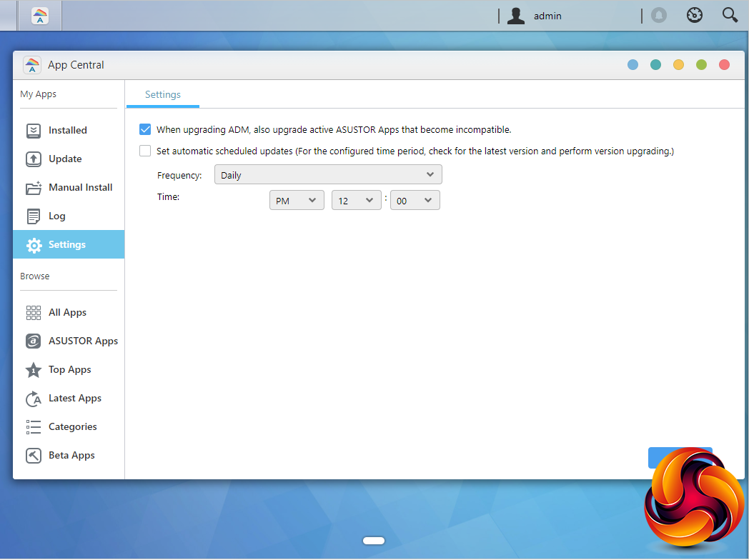Open the minutes 00 dropdown
This screenshot has height=560, width=749.
point(415,201)
